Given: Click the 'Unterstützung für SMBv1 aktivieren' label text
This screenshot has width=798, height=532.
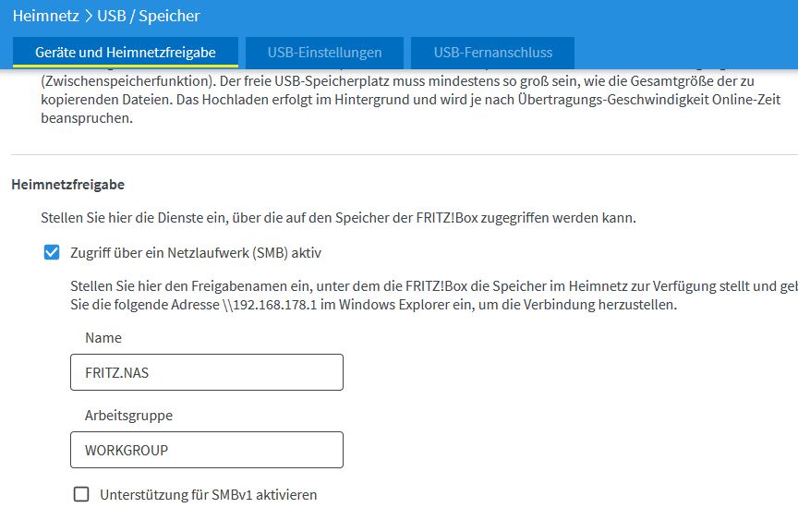Looking at the screenshot, I should [x=208, y=494].
